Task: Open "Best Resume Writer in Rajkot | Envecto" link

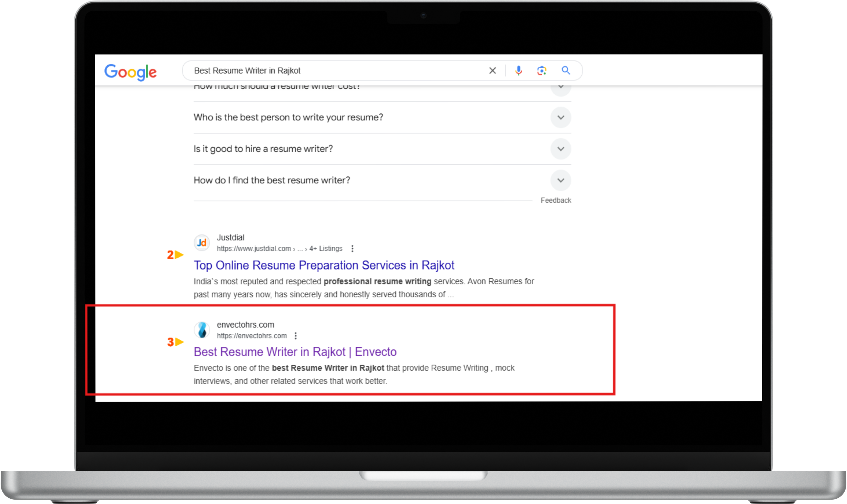Action: (x=295, y=352)
